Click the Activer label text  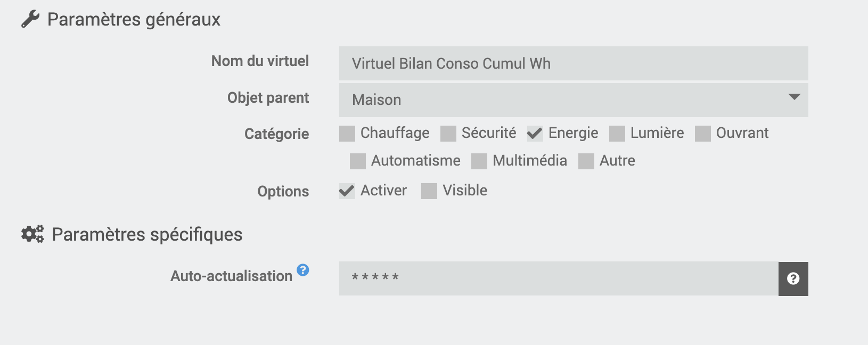point(383,190)
